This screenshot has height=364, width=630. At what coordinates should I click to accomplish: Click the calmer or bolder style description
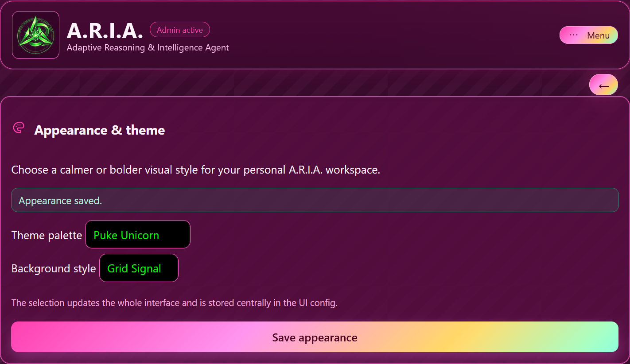195,170
